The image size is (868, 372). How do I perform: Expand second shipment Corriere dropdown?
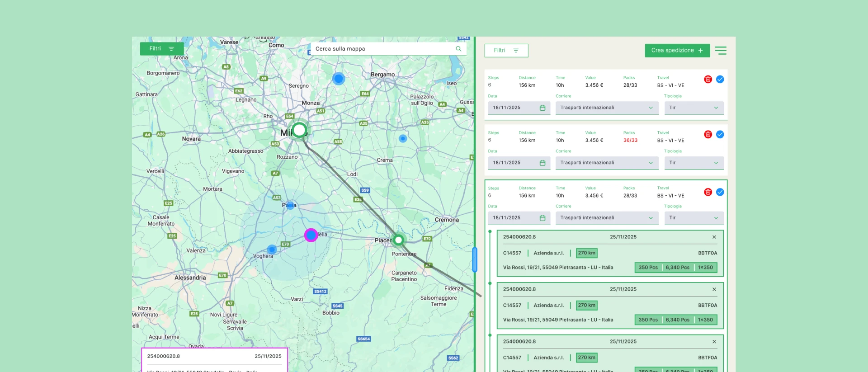607,163
